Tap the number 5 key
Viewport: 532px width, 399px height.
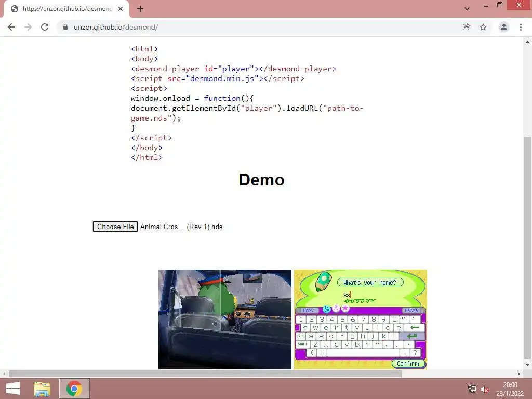[343, 320]
